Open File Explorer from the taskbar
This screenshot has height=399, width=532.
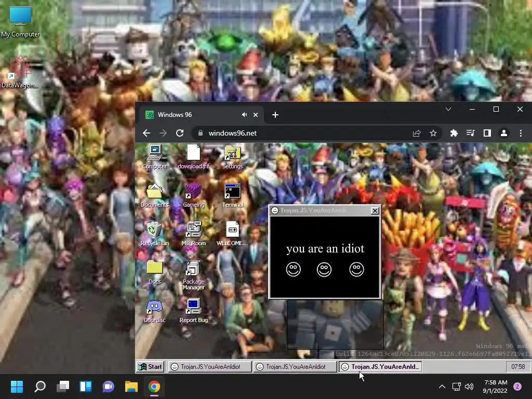tap(131, 387)
